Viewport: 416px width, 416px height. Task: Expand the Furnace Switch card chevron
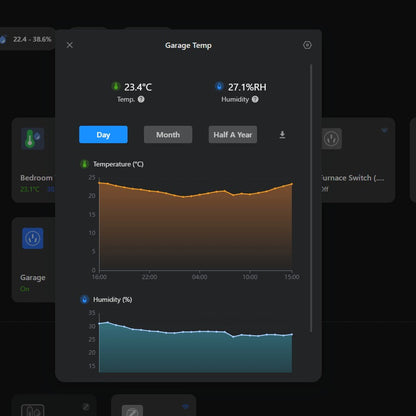384,130
